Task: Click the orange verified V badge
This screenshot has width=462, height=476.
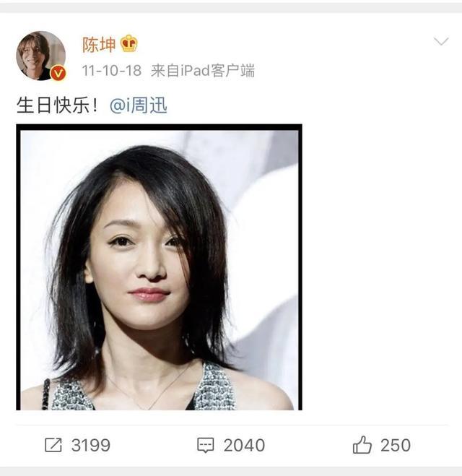Action: click(x=58, y=73)
